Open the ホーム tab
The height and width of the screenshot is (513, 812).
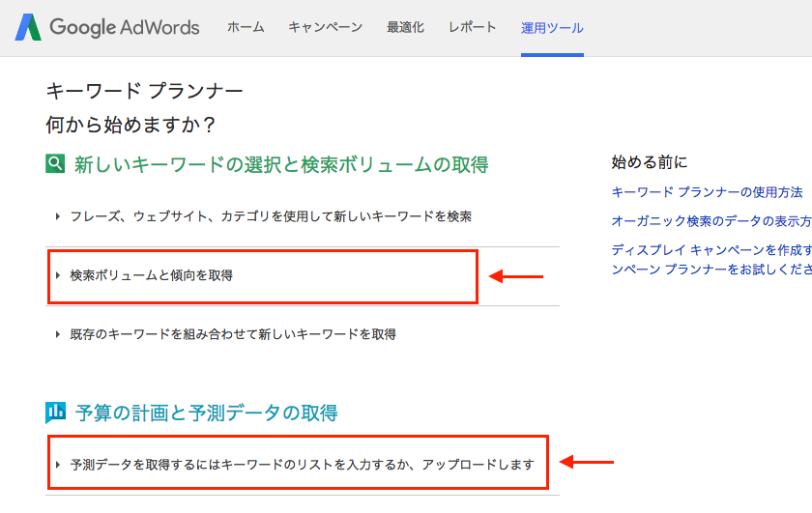(246, 27)
